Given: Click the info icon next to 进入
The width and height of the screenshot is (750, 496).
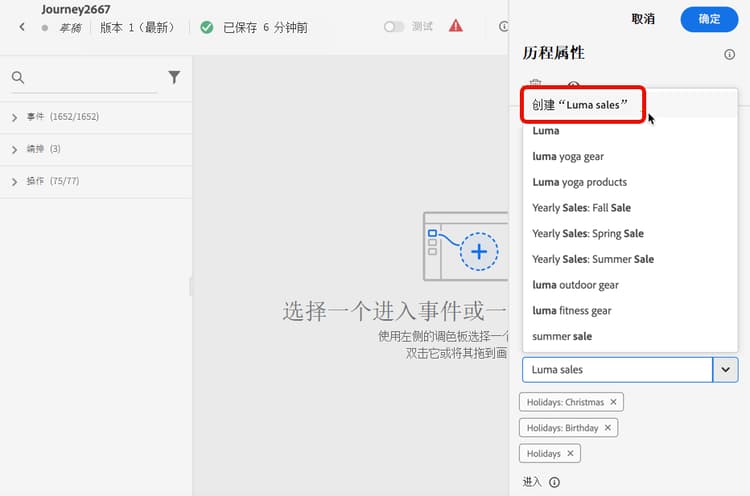Looking at the screenshot, I should click(x=554, y=482).
